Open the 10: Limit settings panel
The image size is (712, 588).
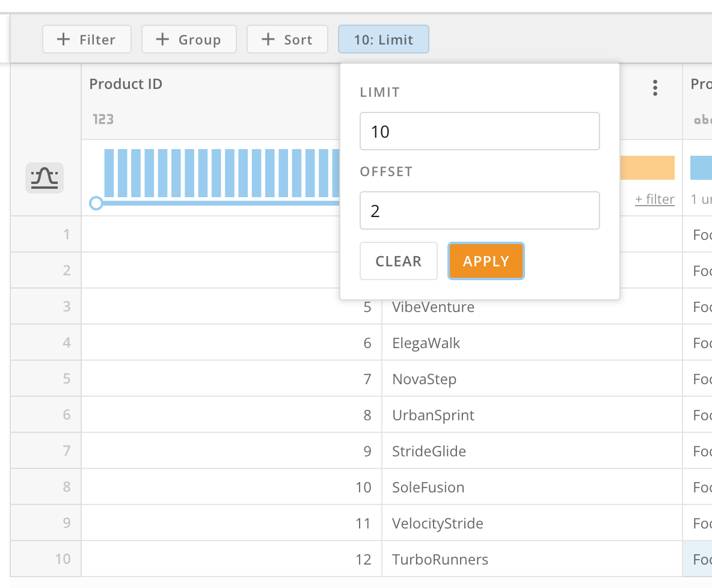pos(383,39)
